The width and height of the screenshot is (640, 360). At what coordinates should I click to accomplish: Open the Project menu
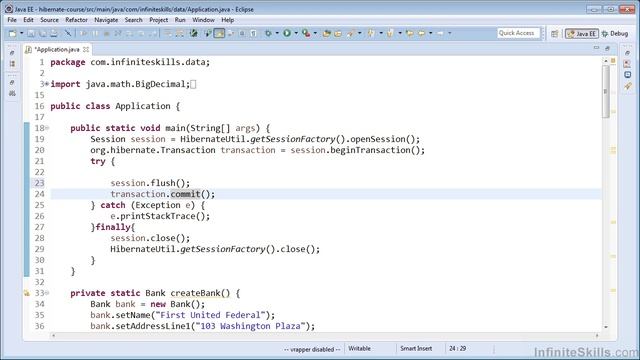point(158,20)
